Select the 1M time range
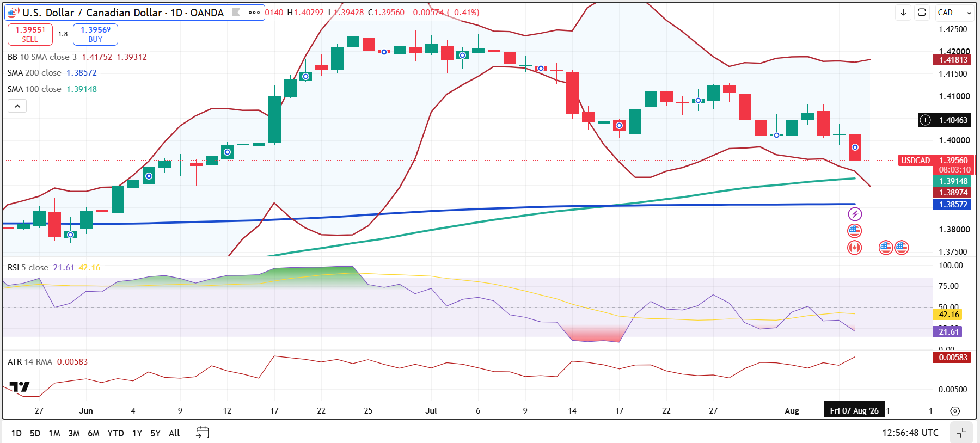This screenshot has width=980, height=443. [x=54, y=433]
